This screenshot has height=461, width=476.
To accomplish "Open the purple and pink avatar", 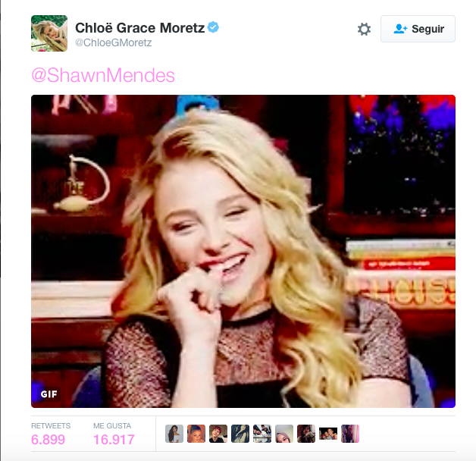I will point(350,434).
